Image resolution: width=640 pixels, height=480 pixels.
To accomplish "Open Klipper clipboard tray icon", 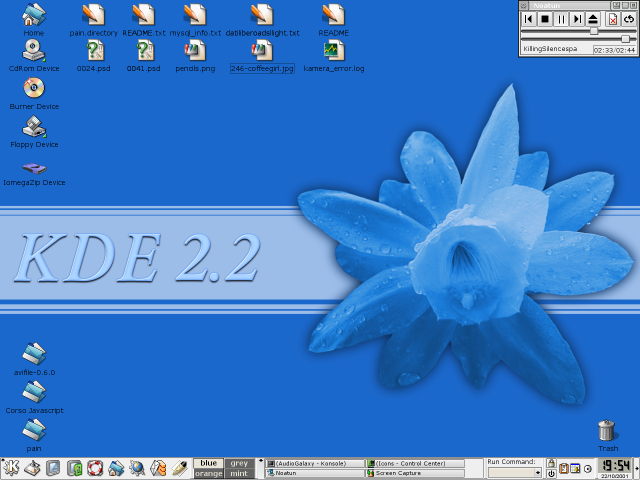I will (x=564, y=469).
